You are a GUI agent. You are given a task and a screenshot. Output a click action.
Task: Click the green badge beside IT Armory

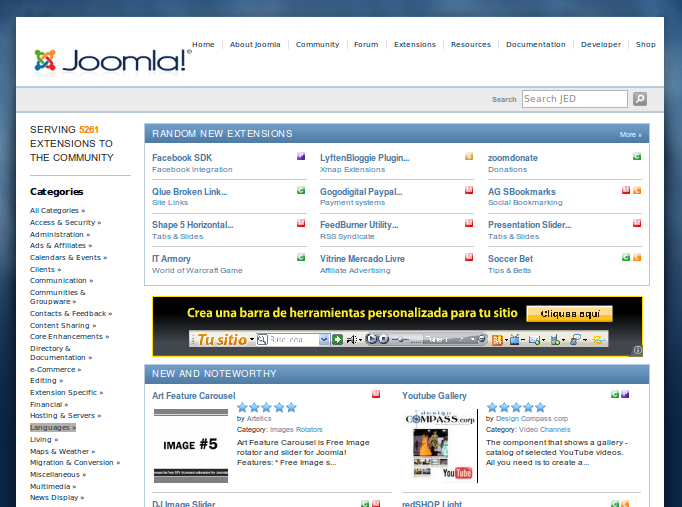[301, 257]
